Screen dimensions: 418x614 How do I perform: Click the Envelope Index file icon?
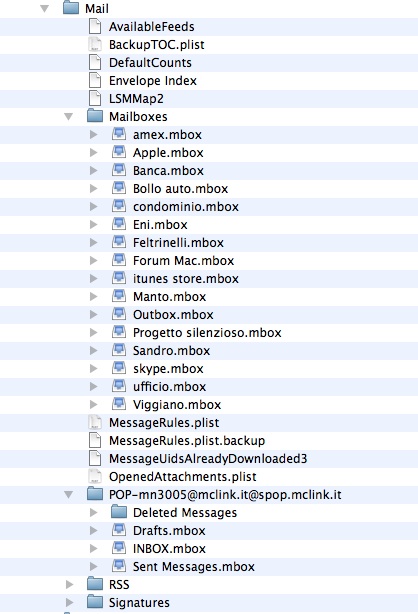pyautogui.click(x=95, y=80)
